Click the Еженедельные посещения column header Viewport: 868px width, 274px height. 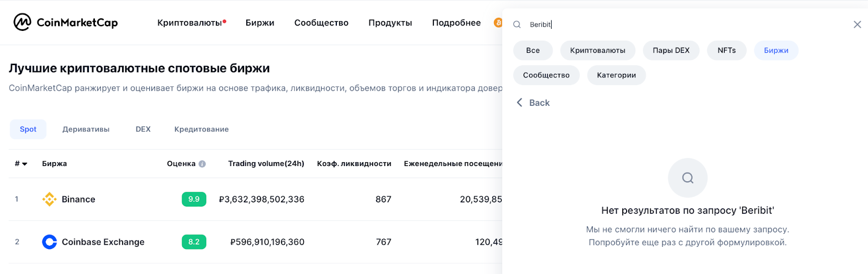pos(453,164)
